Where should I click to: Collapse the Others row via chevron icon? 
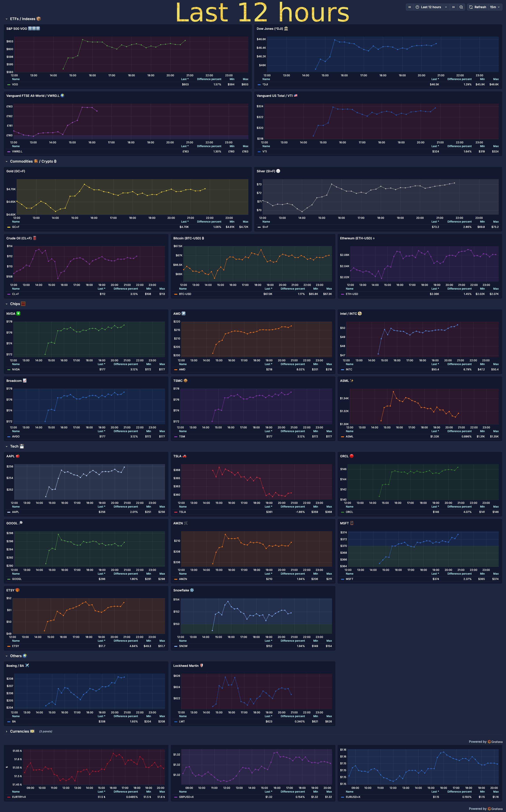(x=6, y=656)
